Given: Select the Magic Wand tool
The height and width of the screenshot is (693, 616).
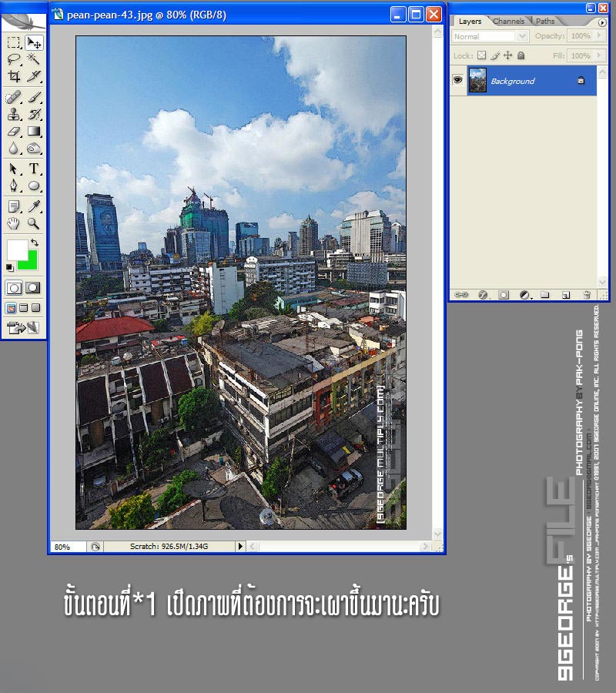Looking at the screenshot, I should click(34, 59).
